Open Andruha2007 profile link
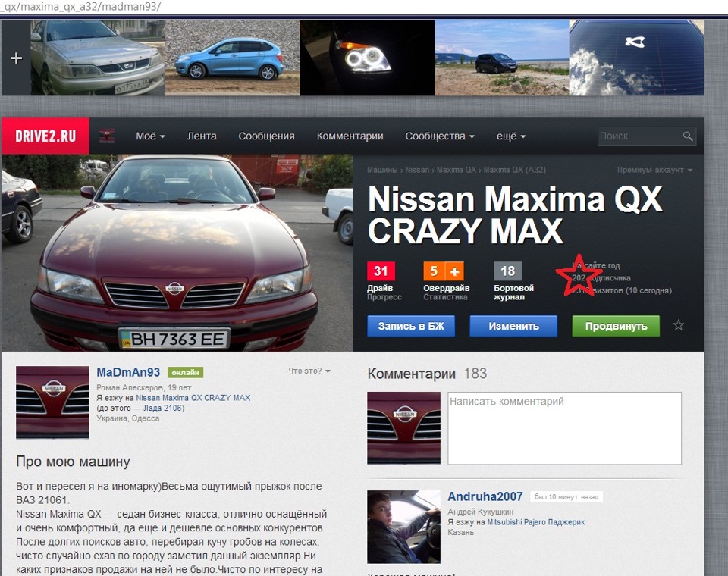Viewport: 728px width, 576px height. pyautogui.click(x=485, y=496)
